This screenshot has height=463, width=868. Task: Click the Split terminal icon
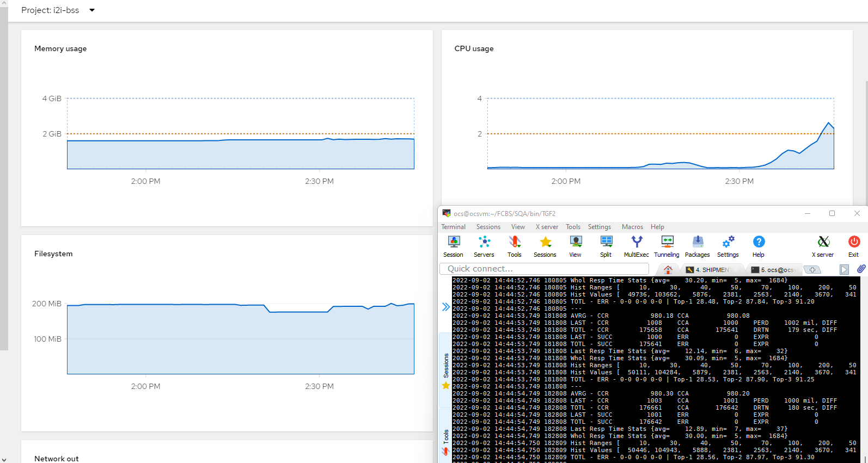(x=606, y=246)
